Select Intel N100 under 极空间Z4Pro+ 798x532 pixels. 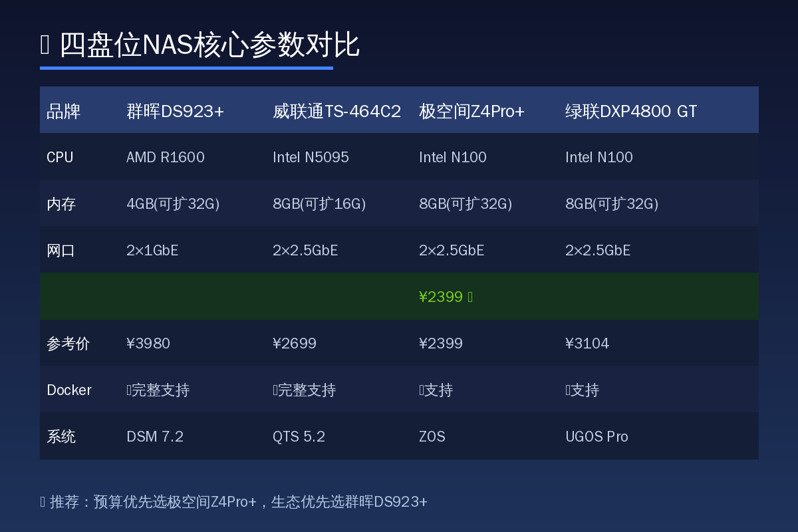[453, 158]
